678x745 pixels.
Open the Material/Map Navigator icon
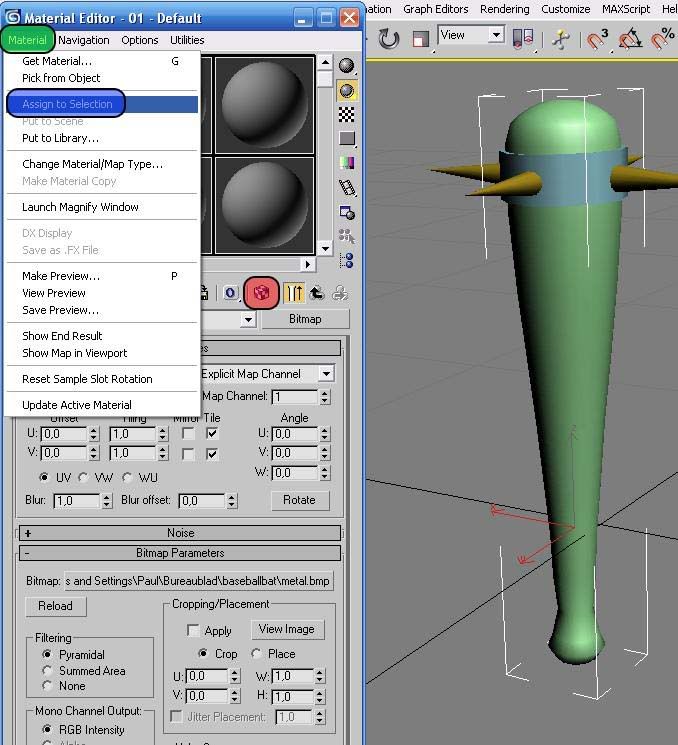[347, 260]
